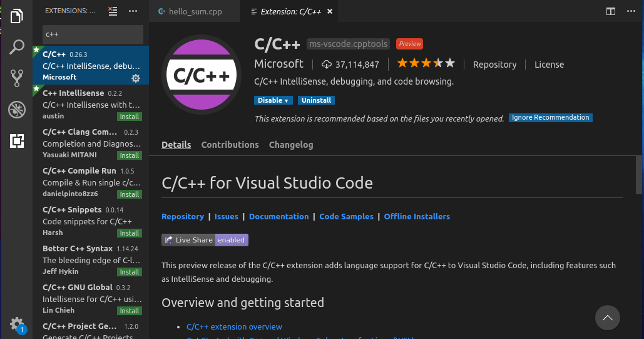Click the Preview badge

click(x=409, y=44)
